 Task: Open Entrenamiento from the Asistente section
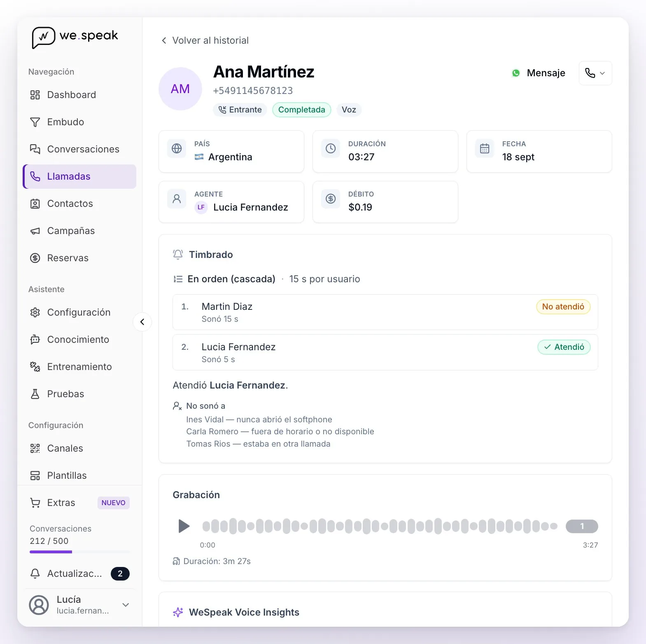point(79,367)
